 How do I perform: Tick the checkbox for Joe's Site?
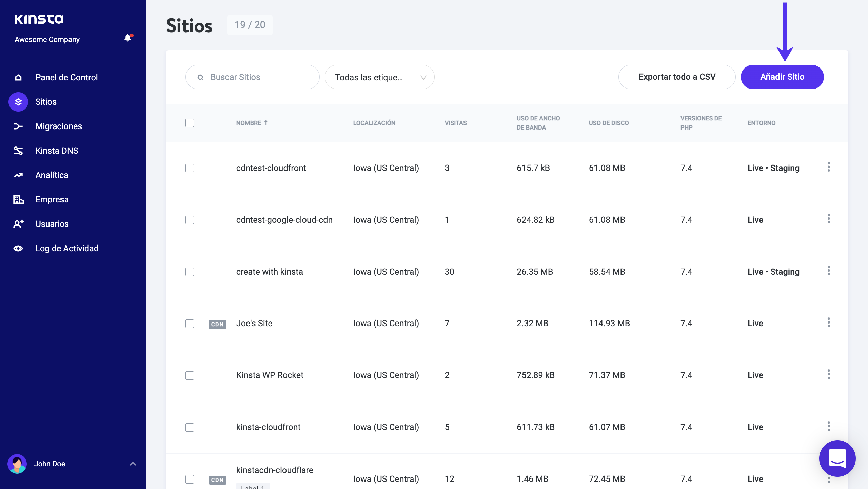pos(190,324)
